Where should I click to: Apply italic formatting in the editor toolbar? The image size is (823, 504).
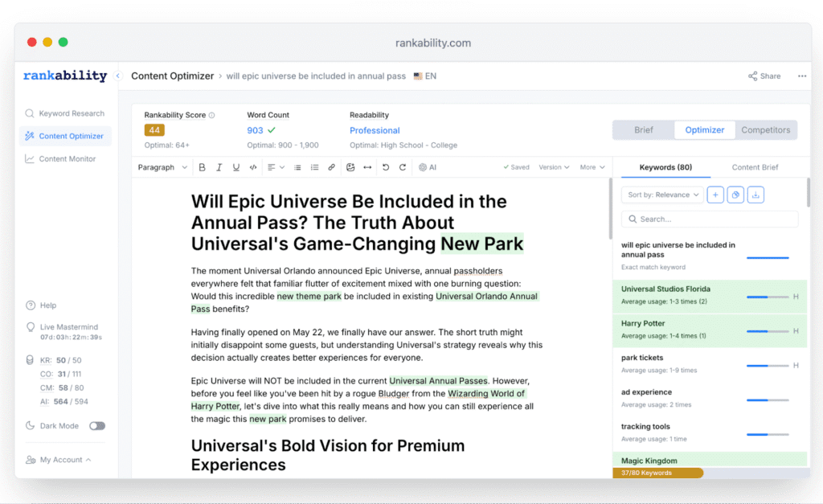point(219,167)
